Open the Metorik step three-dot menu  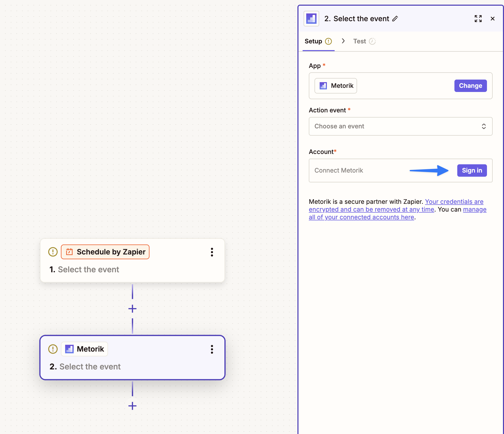(x=212, y=349)
